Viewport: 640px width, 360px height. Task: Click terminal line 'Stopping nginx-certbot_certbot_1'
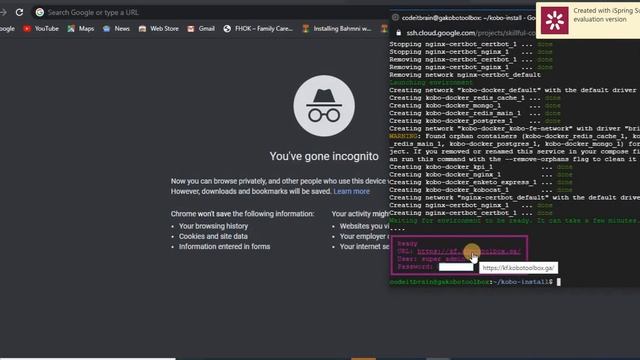471,44
